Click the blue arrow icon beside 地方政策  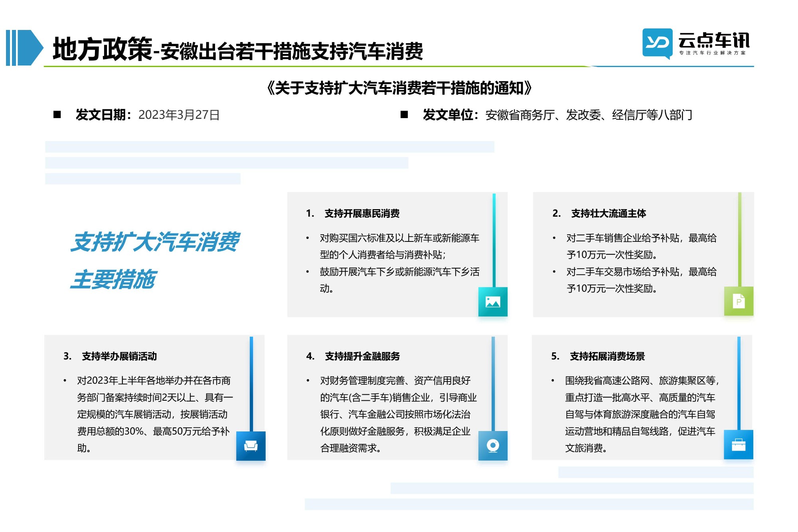tap(25, 47)
